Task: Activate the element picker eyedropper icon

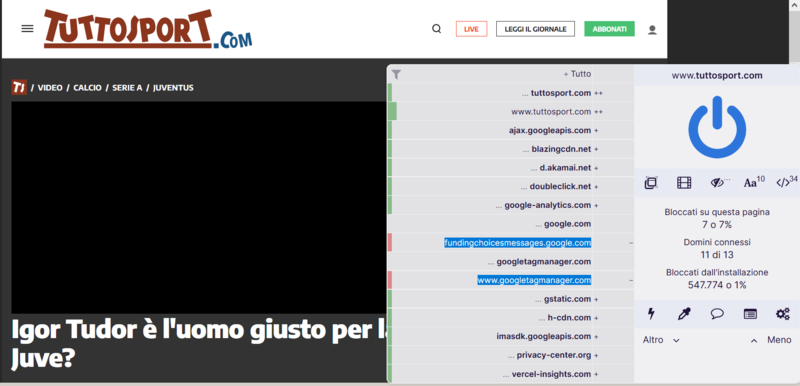Action: (x=684, y=314)
